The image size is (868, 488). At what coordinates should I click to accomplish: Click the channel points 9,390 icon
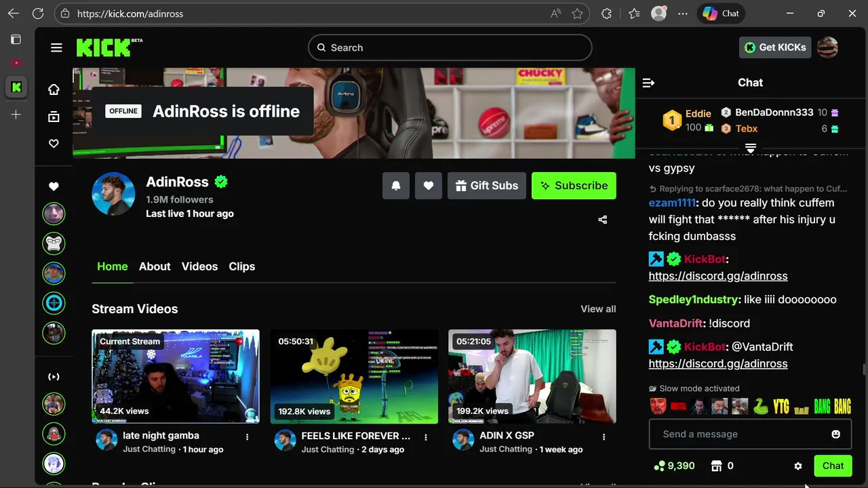pos(659,466)
